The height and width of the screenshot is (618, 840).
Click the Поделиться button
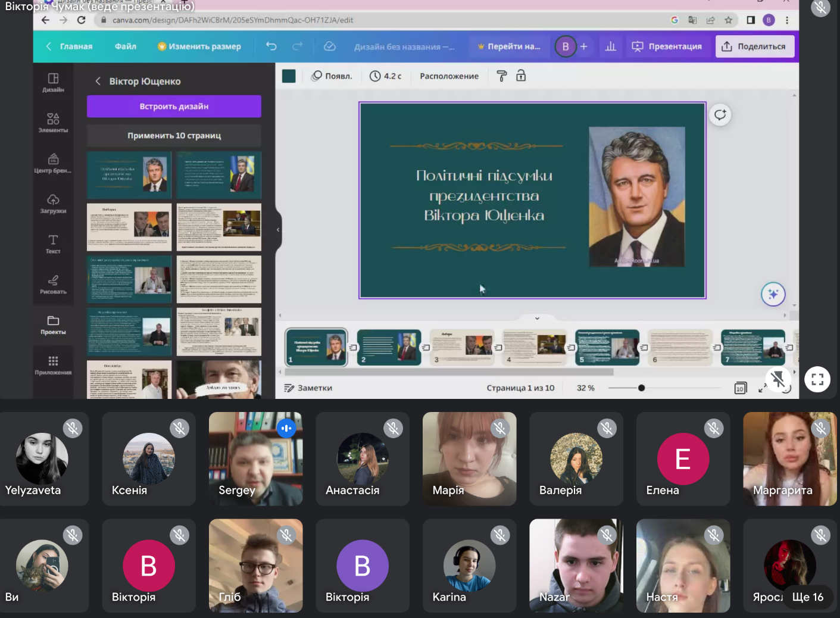754,46
